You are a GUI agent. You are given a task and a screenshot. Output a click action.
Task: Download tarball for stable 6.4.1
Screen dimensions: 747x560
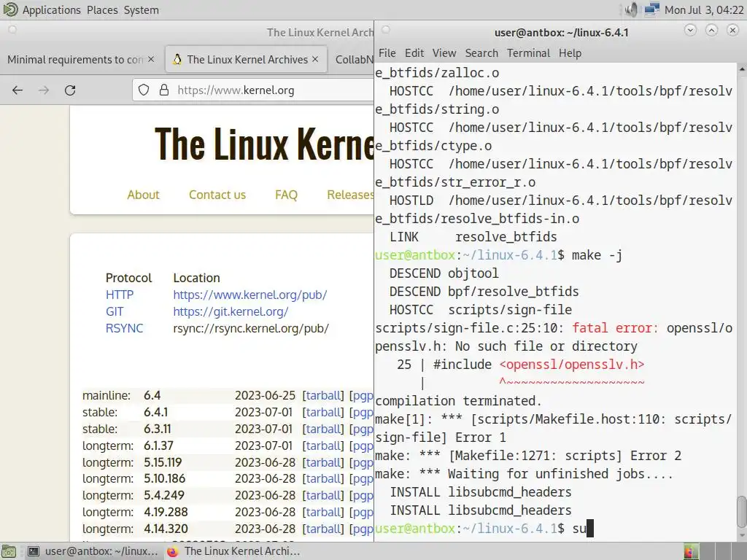coord(323,412)
